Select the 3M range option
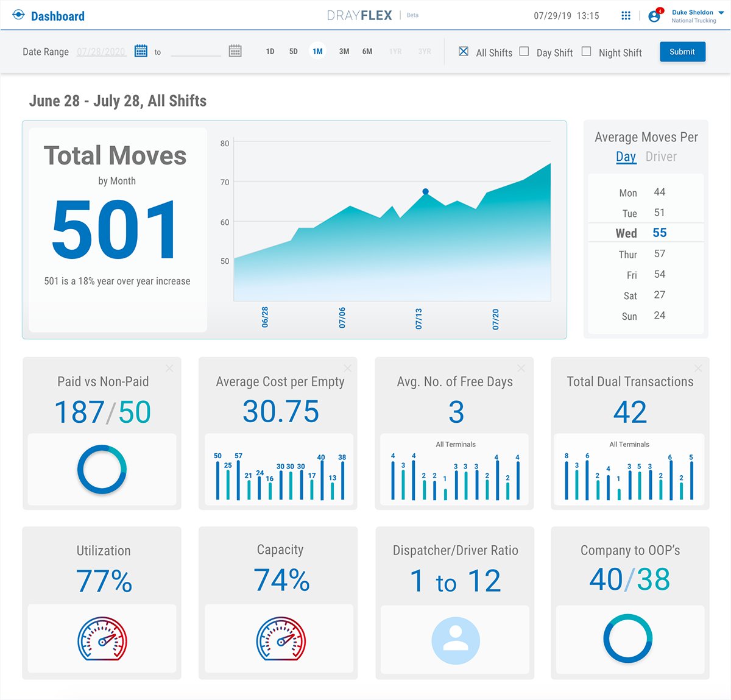 coord(344,52)
